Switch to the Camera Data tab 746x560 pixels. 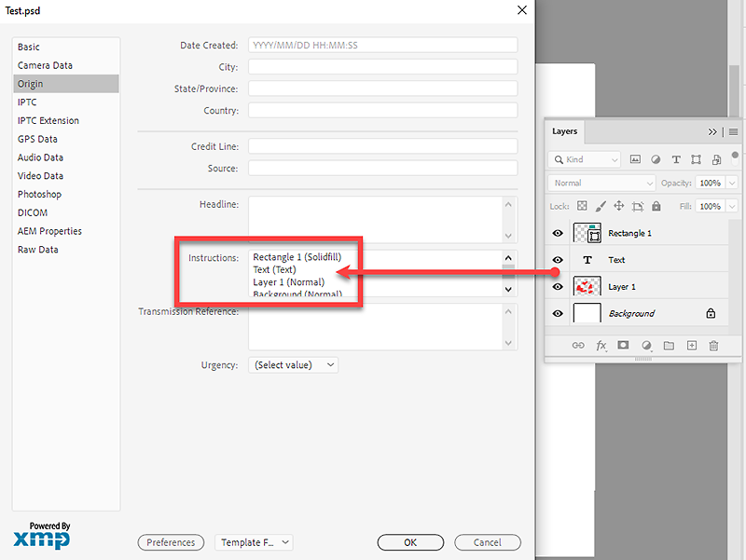coord(66,65)
